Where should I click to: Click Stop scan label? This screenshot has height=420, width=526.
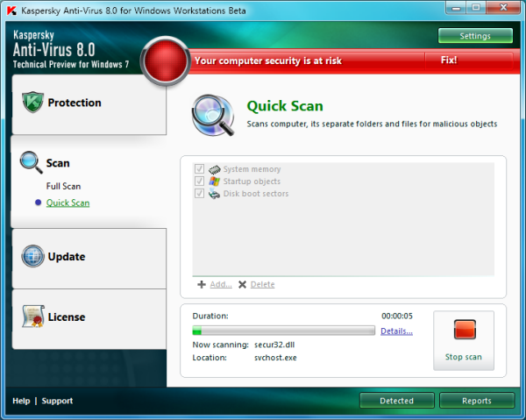[x=463, y=357]
